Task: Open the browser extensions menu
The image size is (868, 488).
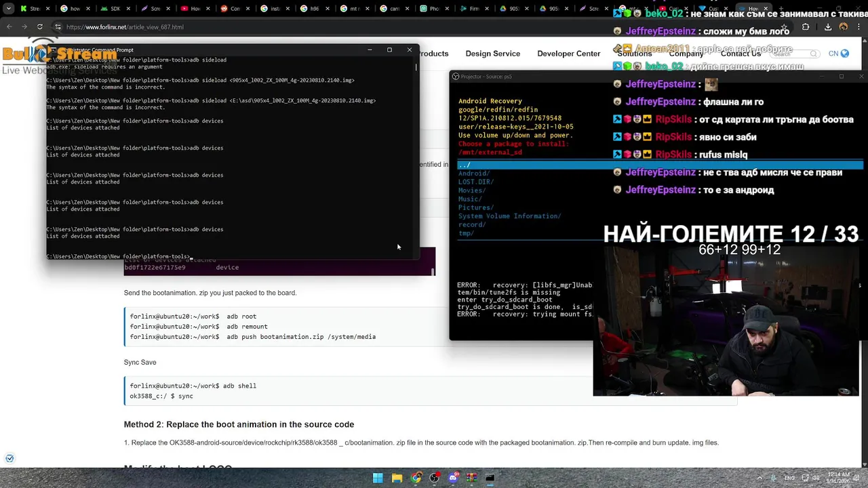Action: coord(806,27)
